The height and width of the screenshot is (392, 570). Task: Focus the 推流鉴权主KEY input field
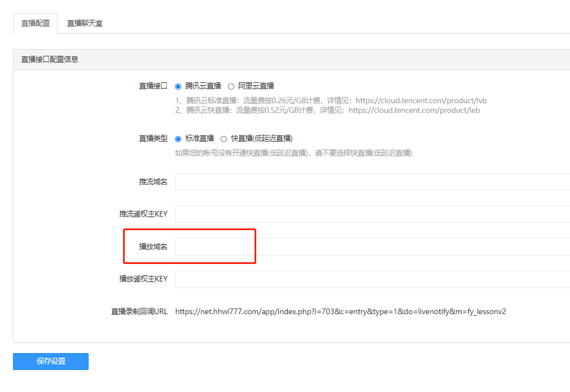point(372,214)
